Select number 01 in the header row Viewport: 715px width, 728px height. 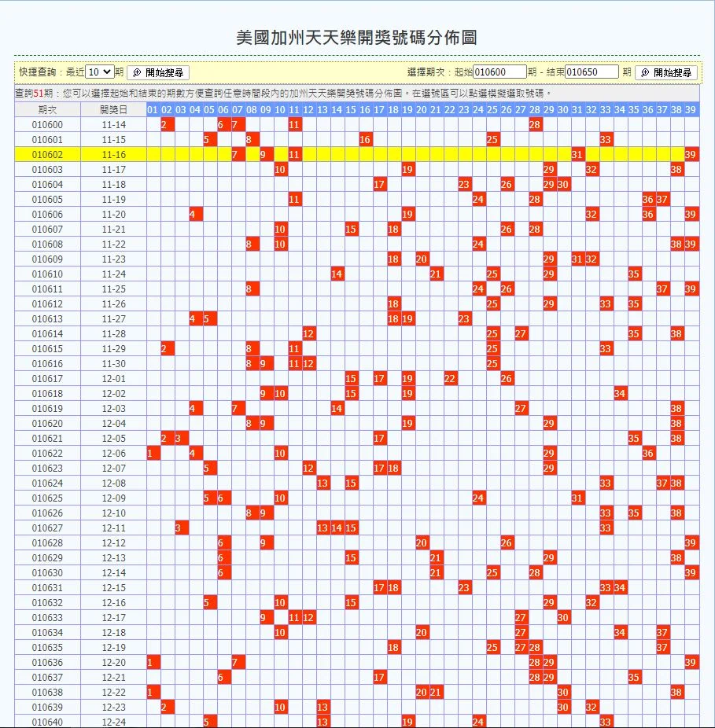pos(153,109)
